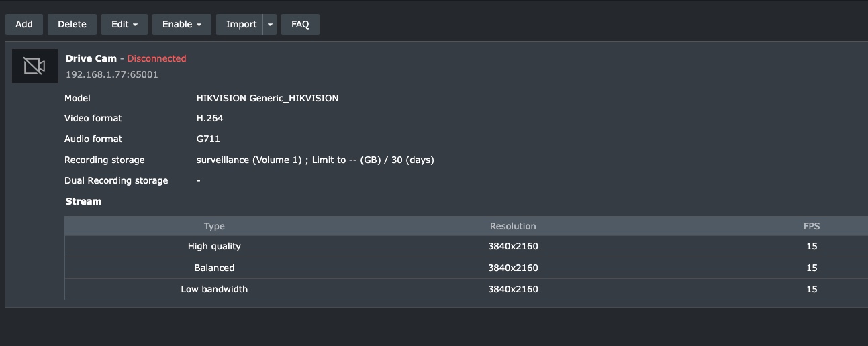This screenshot has width=868, height=346.
Task: Select the Drive Cam camera name
Action: (91, 58)
